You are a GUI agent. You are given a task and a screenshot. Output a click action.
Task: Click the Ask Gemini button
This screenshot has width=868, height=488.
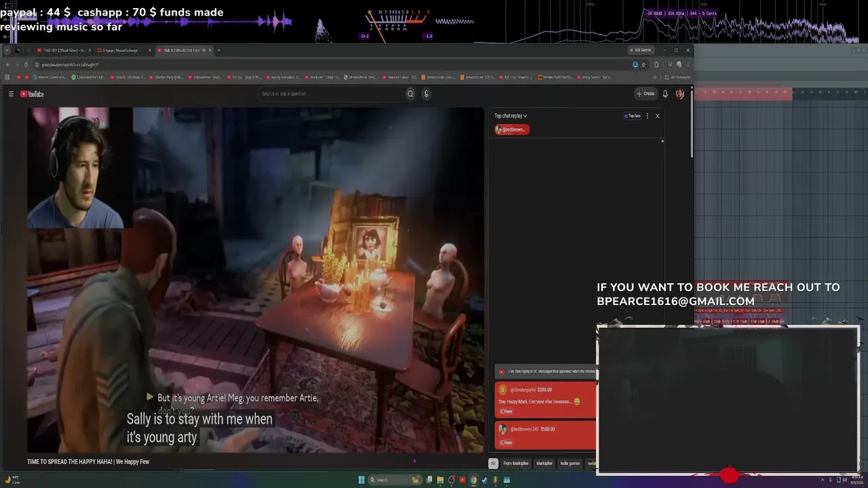coord(641,50)
